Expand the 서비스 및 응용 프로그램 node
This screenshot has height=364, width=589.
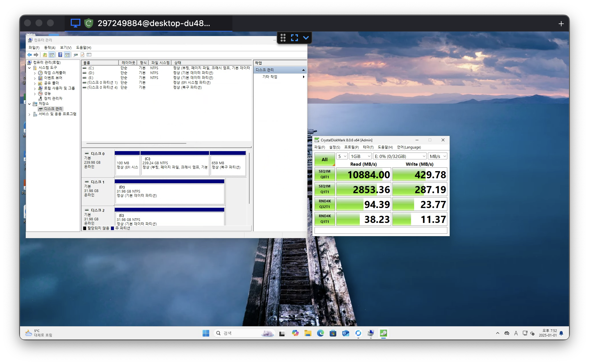coord(29,114)
